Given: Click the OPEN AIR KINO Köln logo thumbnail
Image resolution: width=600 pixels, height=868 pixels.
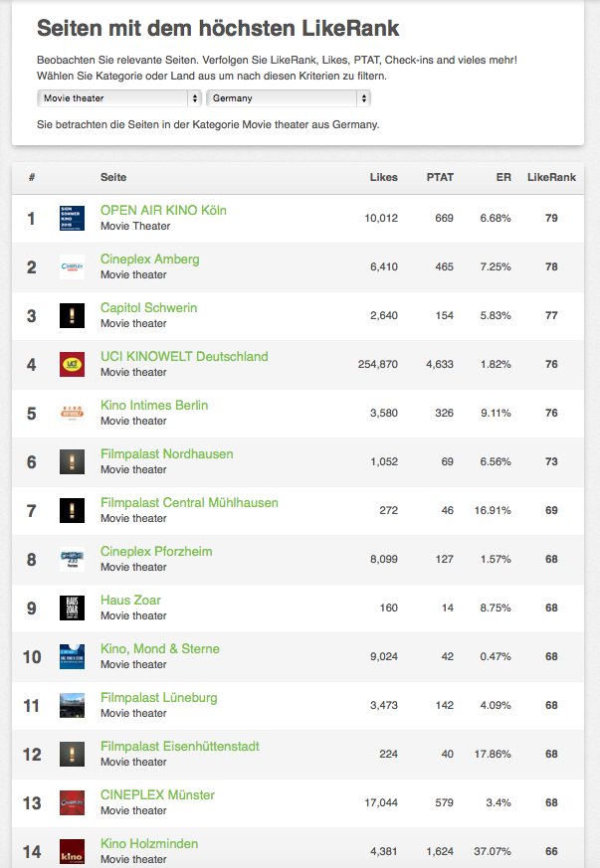Looking at the screenshot, I should pos(72,218).
